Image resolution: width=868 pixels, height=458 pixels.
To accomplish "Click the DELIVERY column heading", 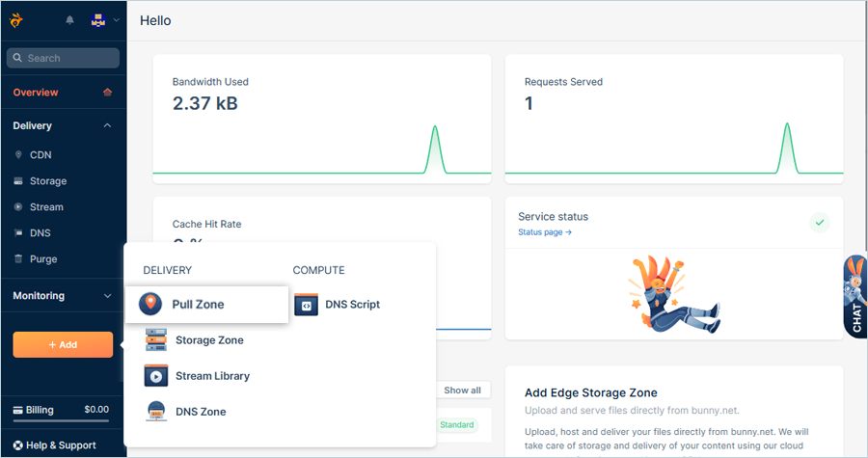I will (x=167, y=271).
